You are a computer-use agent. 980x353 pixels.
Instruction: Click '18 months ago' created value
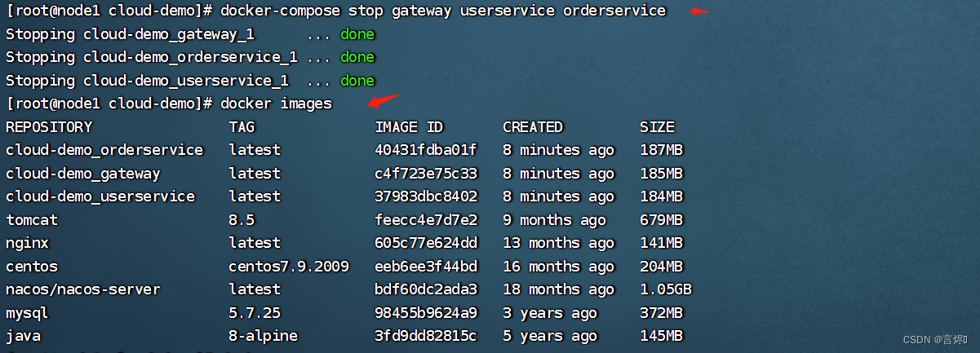(x=559, y=289)
